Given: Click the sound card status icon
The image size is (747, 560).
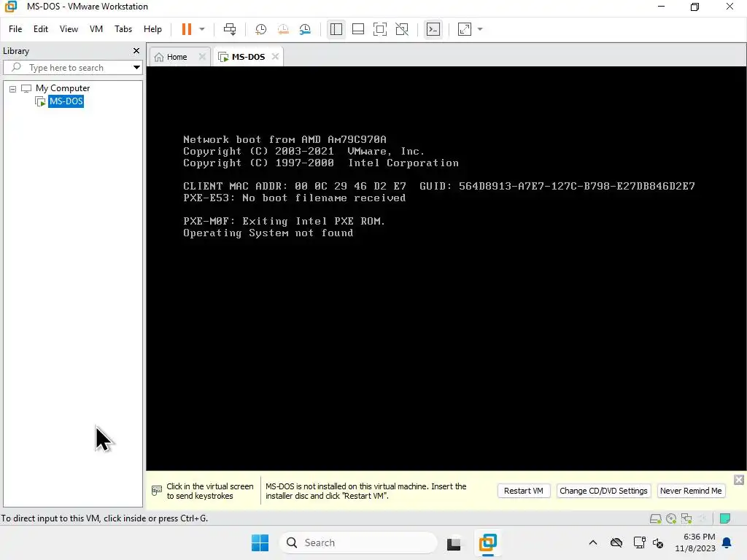Looking at the screenshot, I should tap(703, 518).
